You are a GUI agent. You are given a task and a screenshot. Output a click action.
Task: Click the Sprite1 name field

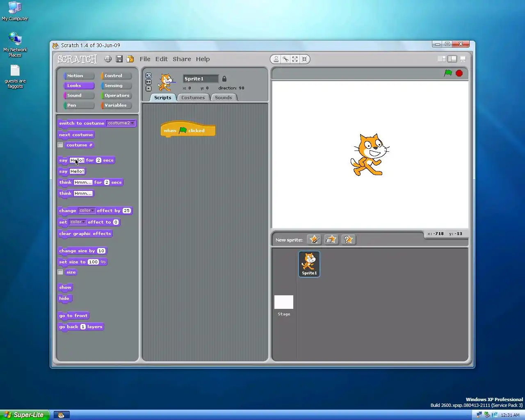pos(201,79)
